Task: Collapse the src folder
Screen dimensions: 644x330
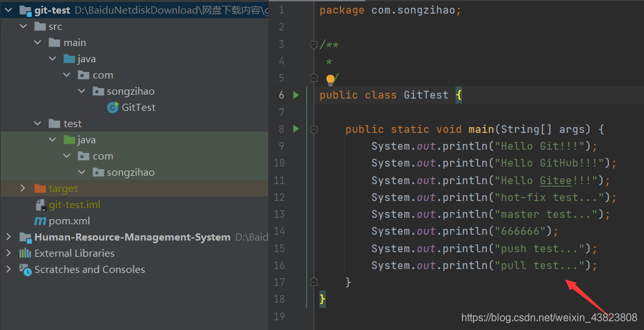Action: point(23,27)
